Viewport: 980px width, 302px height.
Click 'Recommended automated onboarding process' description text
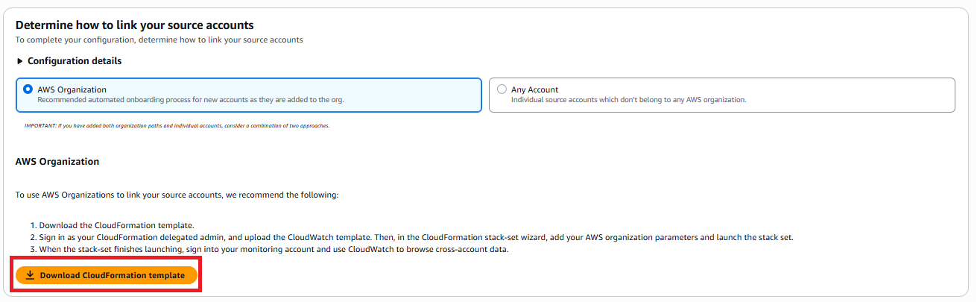[191, 99]
